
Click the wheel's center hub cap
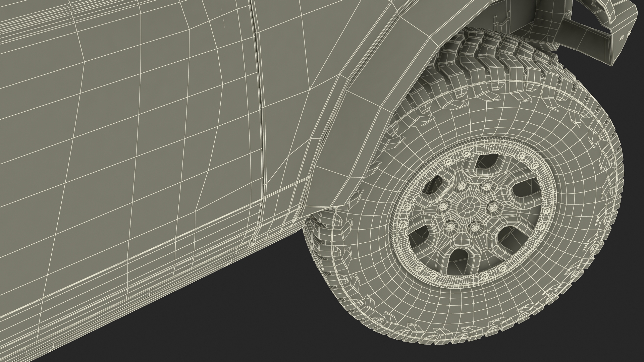469,208
